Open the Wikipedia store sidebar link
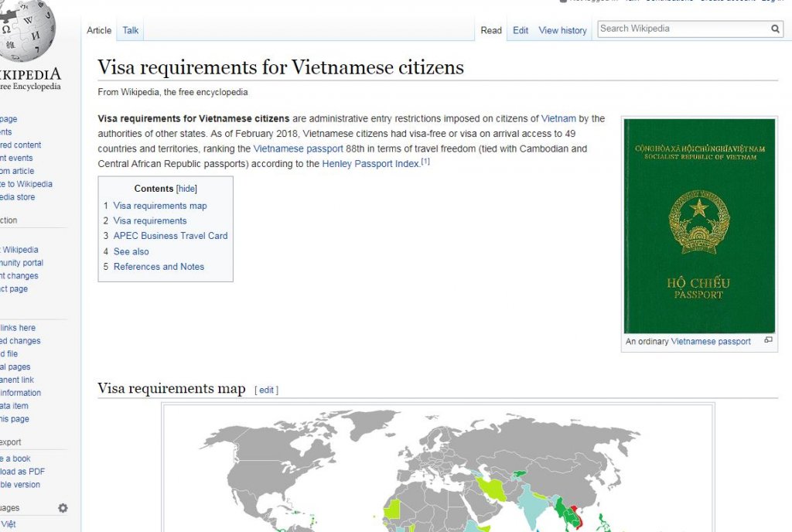This screenshot has width=792, height=532. coord(18,197)
